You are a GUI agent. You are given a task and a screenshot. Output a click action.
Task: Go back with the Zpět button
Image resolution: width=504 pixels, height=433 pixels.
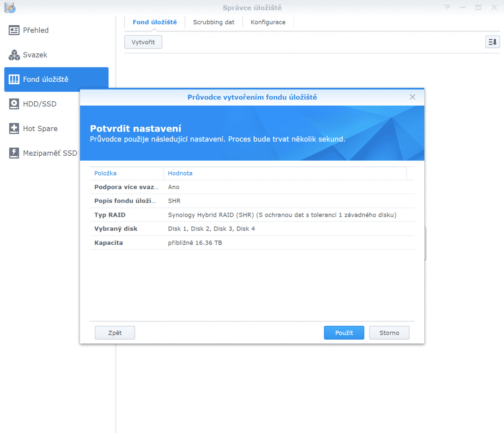coord(115,333)
